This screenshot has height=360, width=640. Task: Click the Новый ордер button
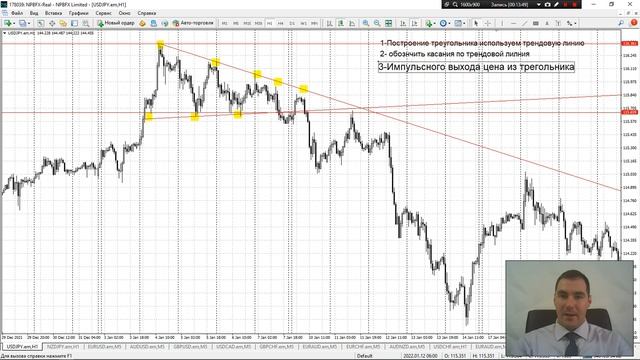[x=116, y=23]
